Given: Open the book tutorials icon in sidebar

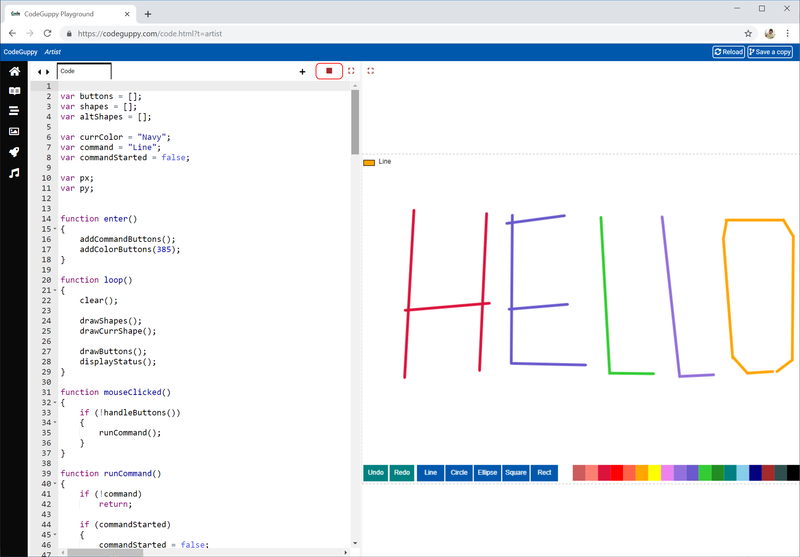Looking at the screenshot, I should 14,91.
